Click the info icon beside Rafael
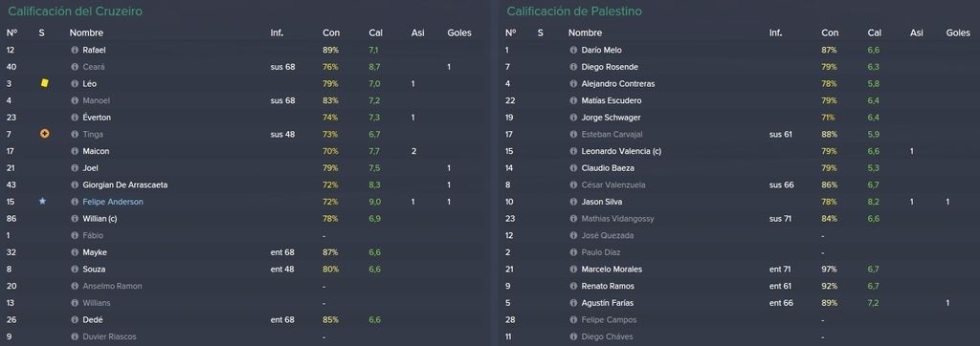 pyautogui.click(x=75, y=50)
